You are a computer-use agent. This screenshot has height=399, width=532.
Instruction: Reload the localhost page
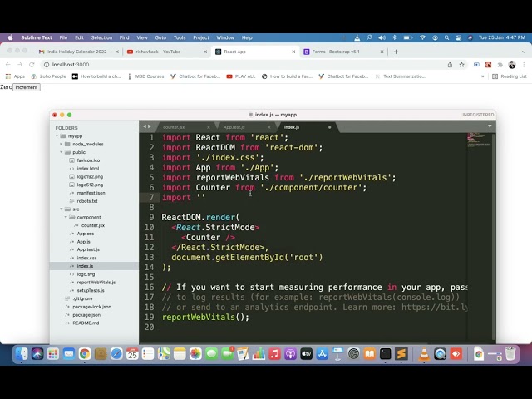click(x=32, y=65)
